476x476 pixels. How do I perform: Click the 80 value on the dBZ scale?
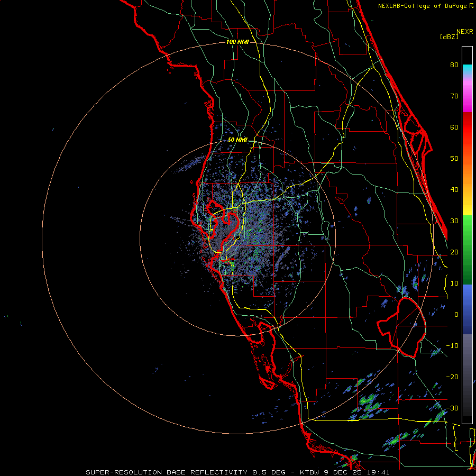click(x=454, y=65)
